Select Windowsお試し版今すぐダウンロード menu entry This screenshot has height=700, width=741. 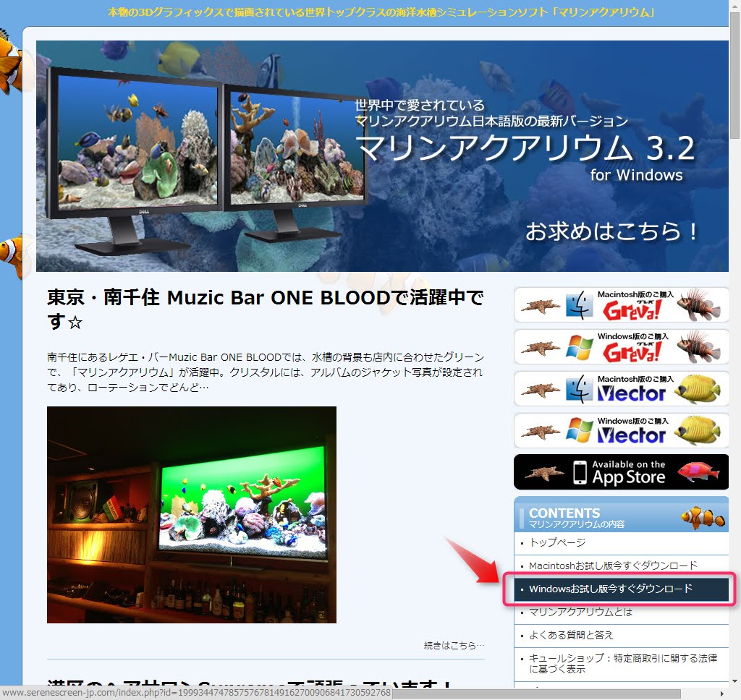point(621,589)
